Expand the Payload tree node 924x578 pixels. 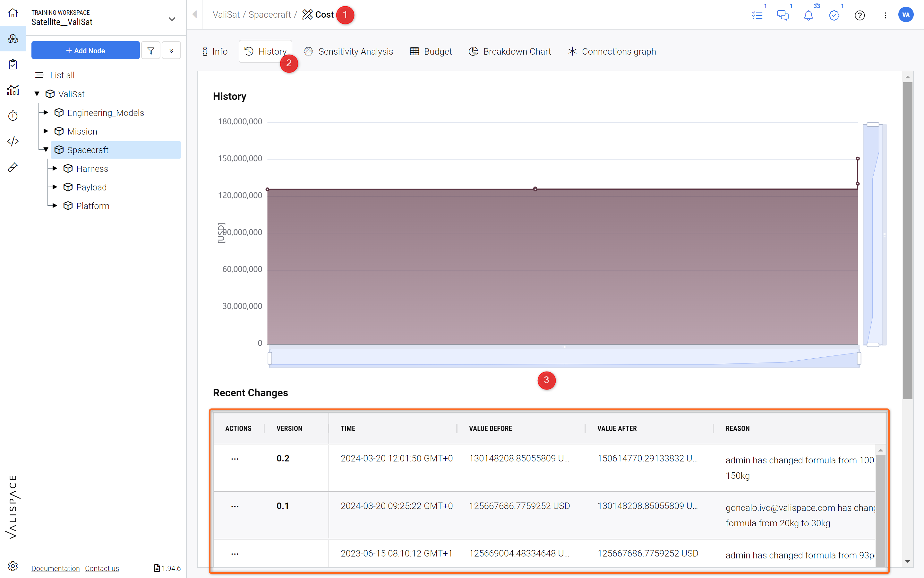point(55,187)
